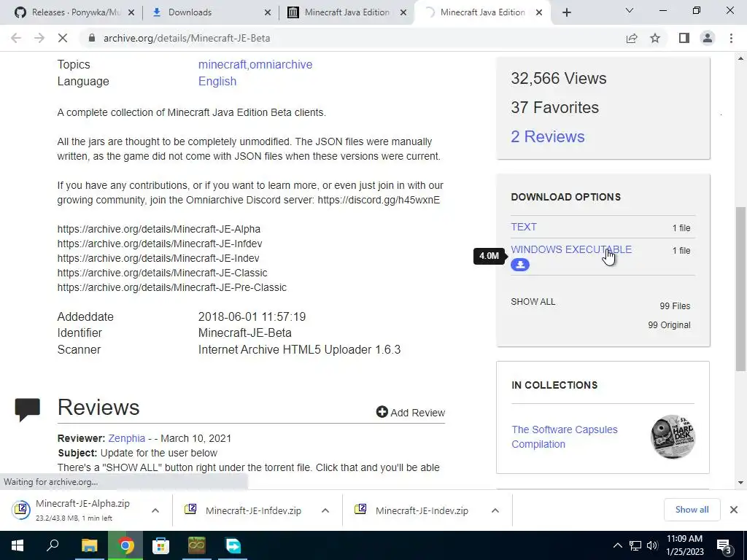Click the Reviews speech bubble icon
The image size is (747, 560).
pyautogui.click(x=27, y=410)
